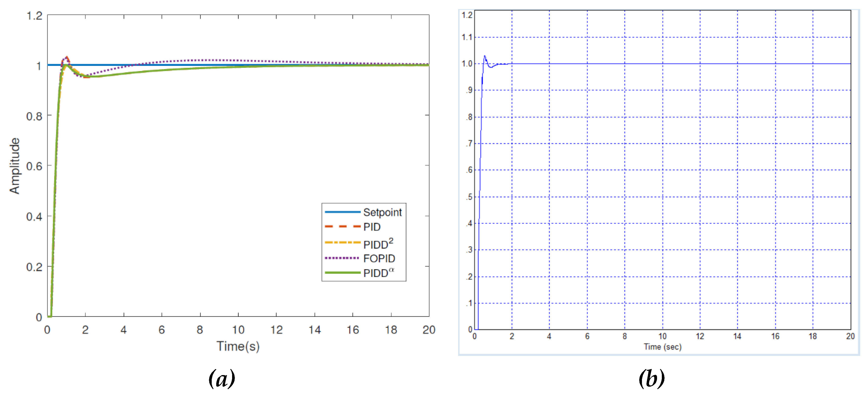
Task: Click the overshoot peak of the blue curve in plot (b)
Action: click(x=485, y=56)
